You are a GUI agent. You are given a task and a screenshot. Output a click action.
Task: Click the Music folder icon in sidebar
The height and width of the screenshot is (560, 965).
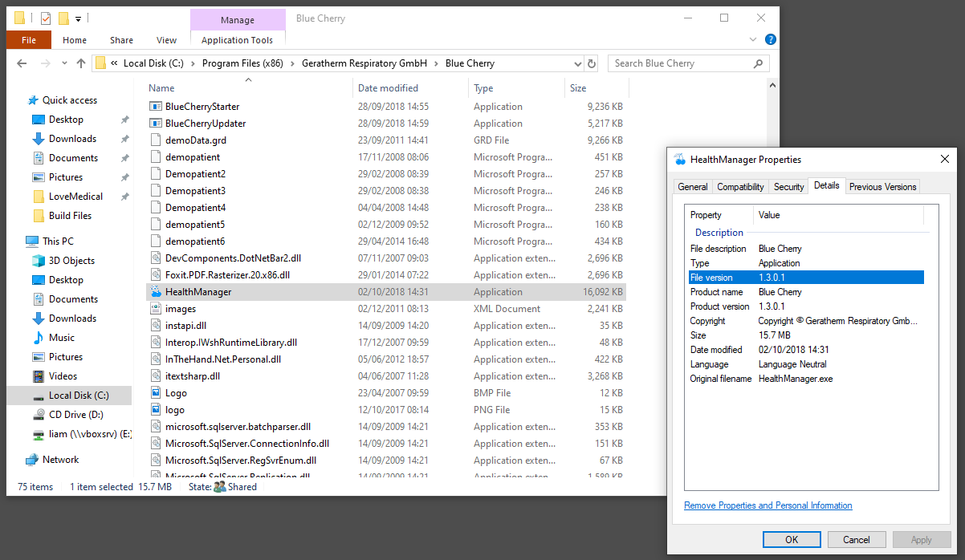[x=38, y=338]
